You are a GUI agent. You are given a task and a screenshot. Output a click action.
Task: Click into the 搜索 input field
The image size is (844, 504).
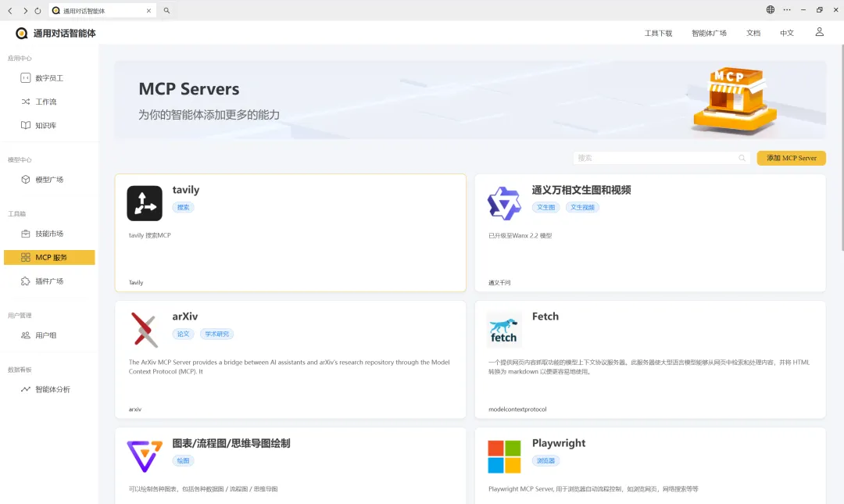(x=661, y=158)
